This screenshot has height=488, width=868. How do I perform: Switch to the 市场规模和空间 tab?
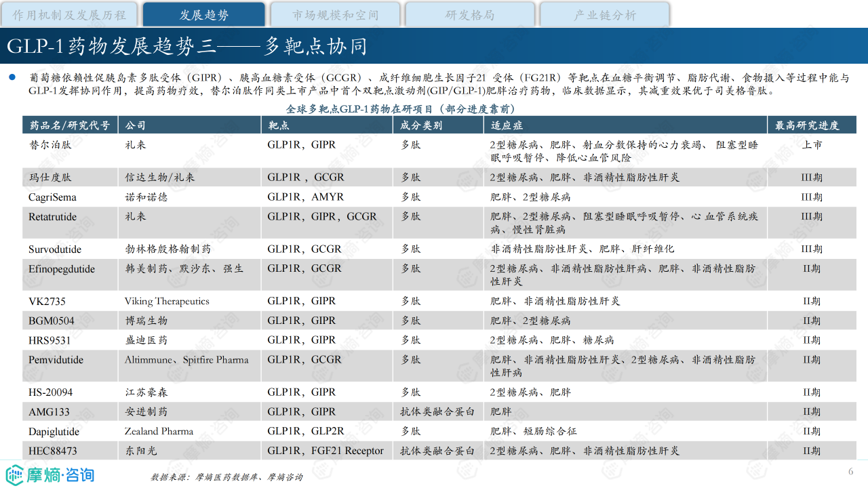[x=335, y=15]
